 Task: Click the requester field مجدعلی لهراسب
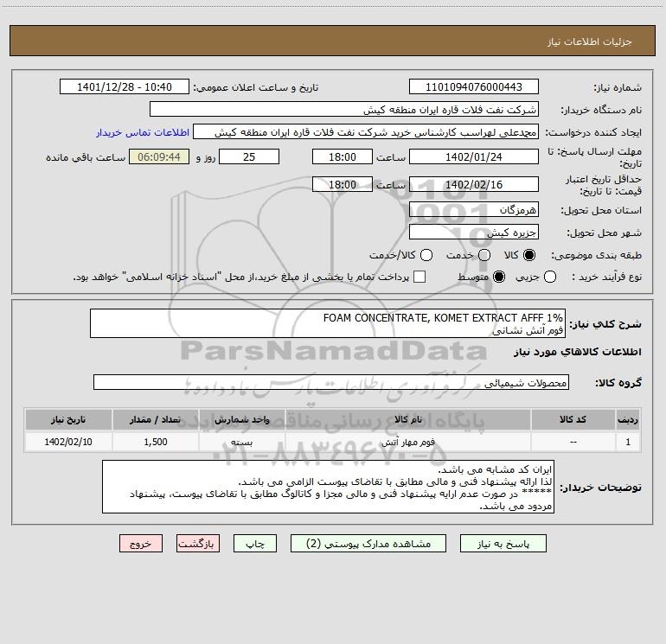[x=366, y=131]
